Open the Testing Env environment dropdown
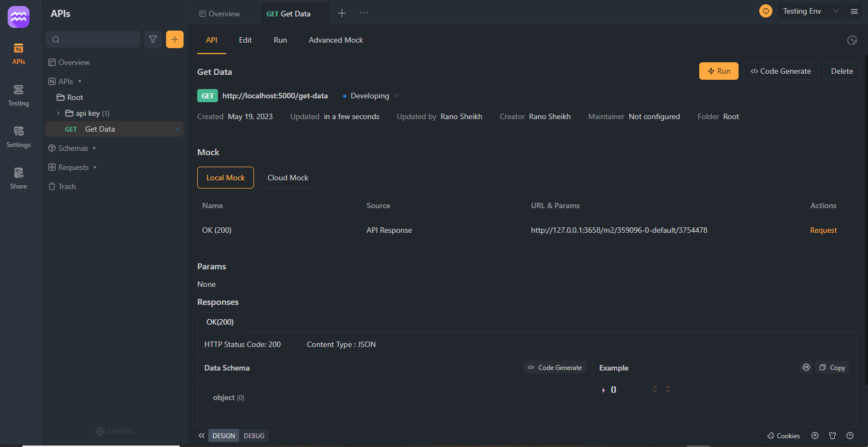Viewport: 868px width, 447px height. click(x=811, y=11)
